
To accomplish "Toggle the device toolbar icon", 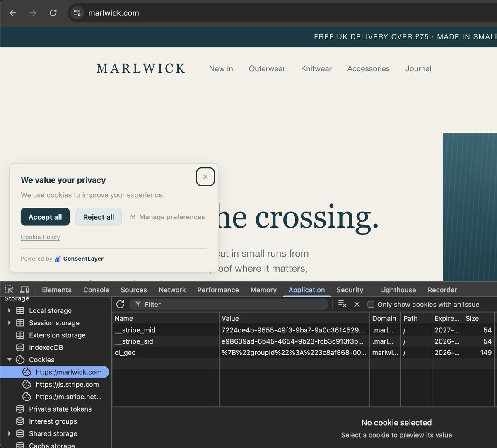I will (x=25, y=289).
